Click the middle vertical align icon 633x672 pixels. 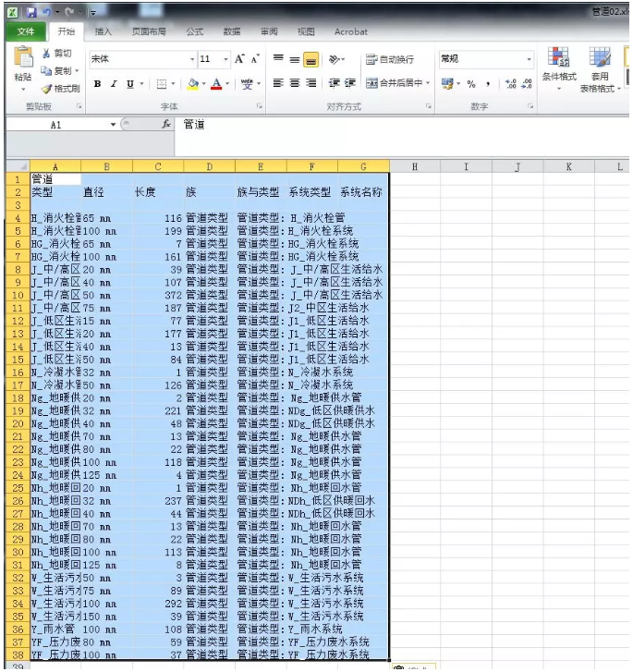(x=295, y=59)
